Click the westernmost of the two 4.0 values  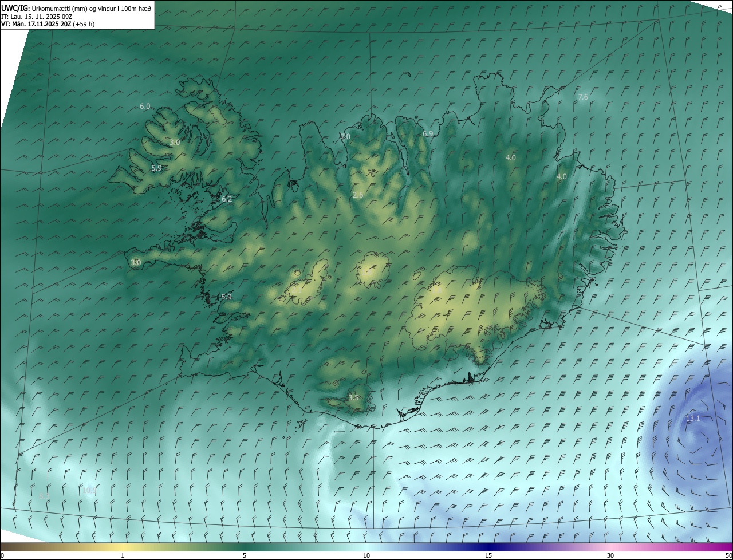click(510, 158)
